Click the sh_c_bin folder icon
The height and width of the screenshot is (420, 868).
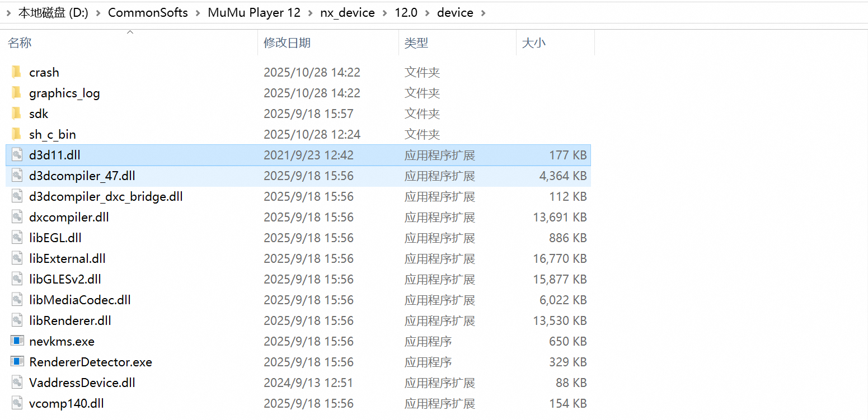pos(17,134)
